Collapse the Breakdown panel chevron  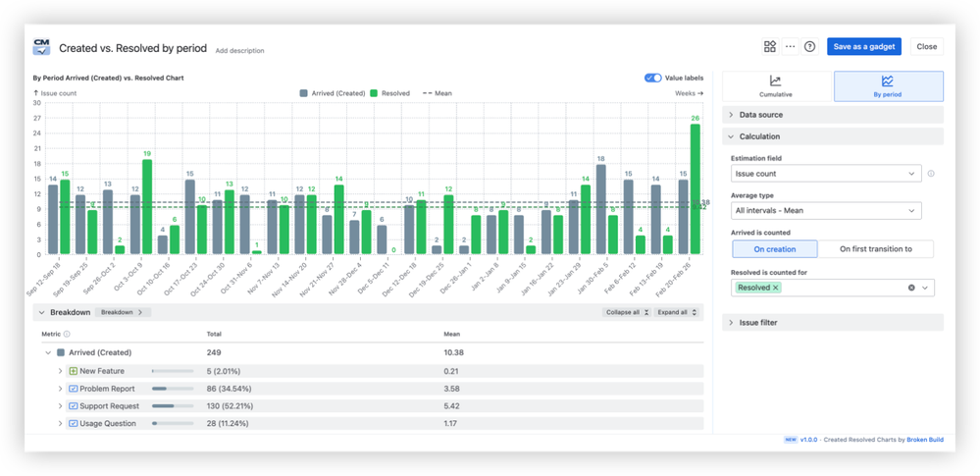(42, 312)
